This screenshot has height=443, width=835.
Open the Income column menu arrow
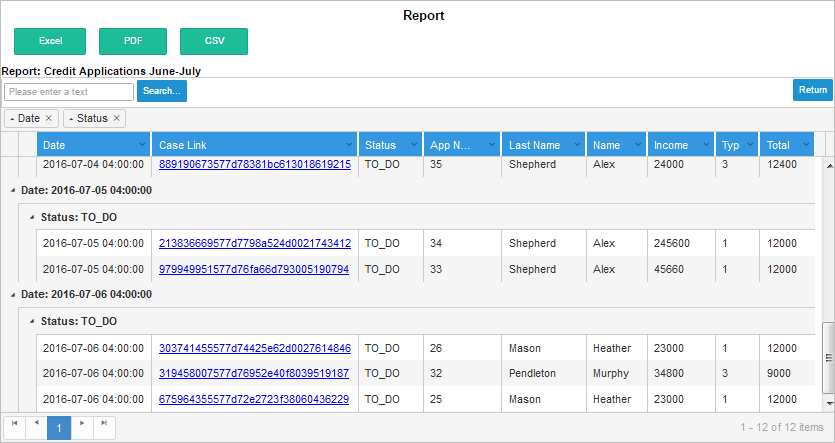click(706, 146)
